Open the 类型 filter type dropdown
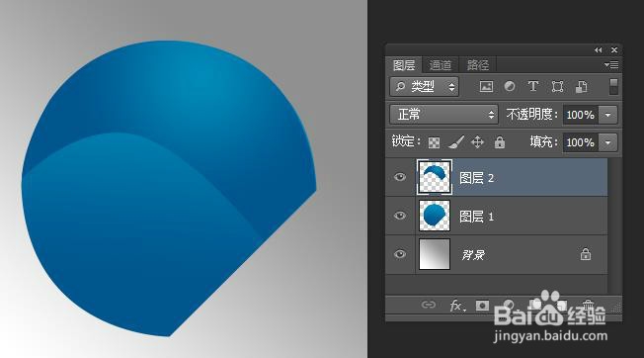Viewport: 644px width, 358px height. point(425,87)
